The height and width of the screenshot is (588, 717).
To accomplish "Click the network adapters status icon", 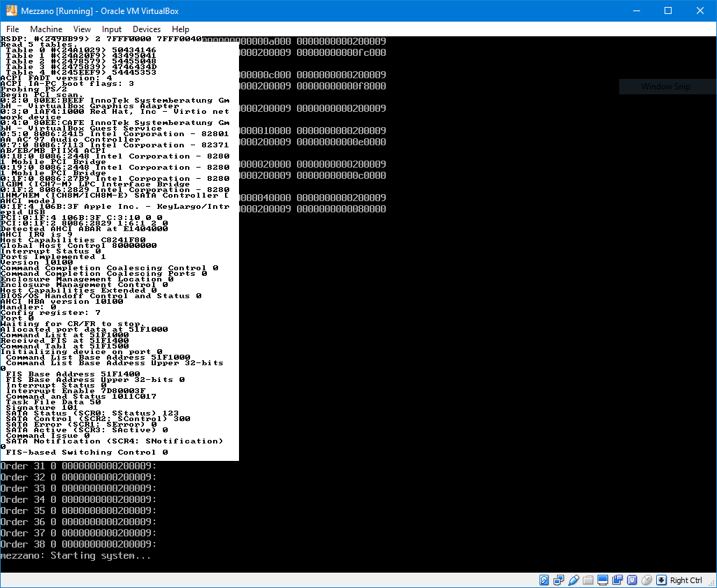I will [x=559, y=580].
